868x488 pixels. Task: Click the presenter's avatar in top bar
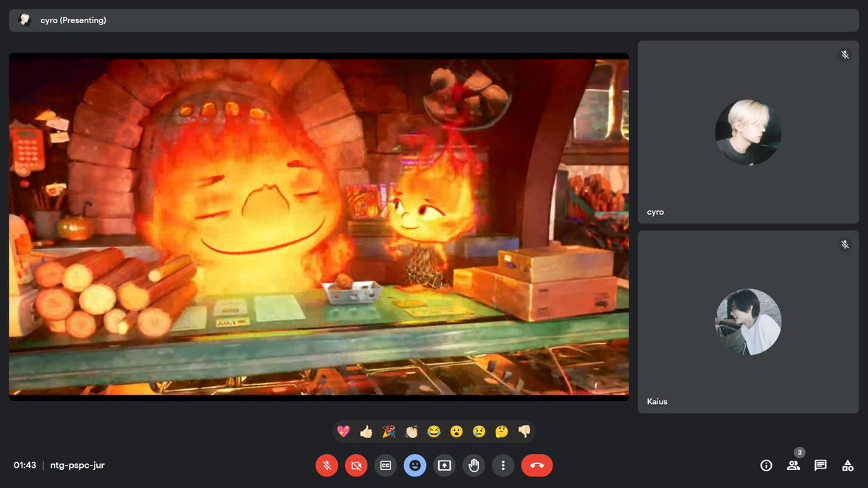pyautogui.click(x=25, y=20)
